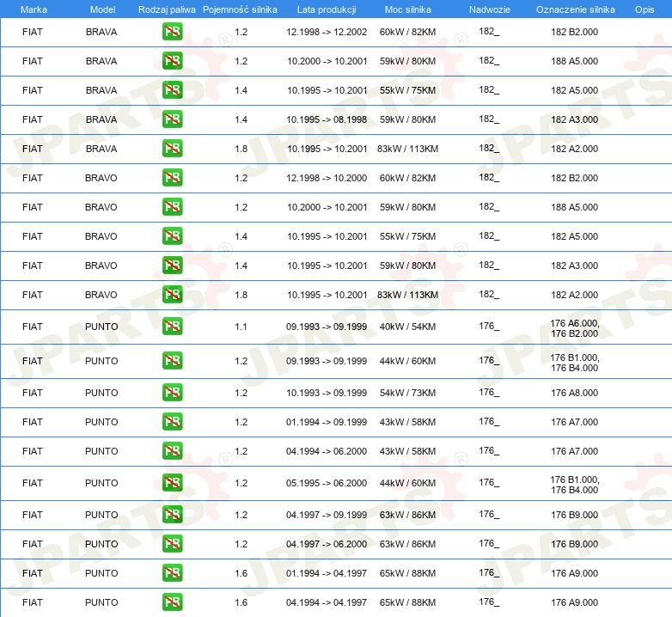Image resolution: width=672 pixels, height=617 pixels.
Task: Select the date cell 10.1995 -> 08.1998
Action: click(327, 119)
